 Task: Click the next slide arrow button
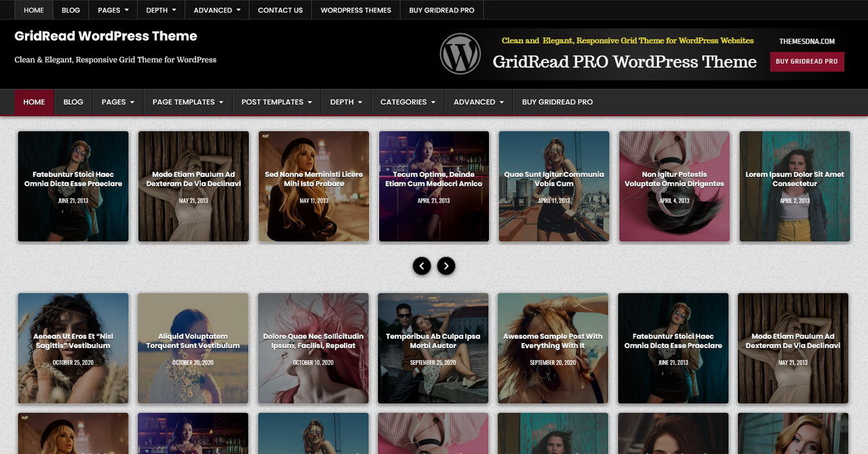[x=446, y=266]
